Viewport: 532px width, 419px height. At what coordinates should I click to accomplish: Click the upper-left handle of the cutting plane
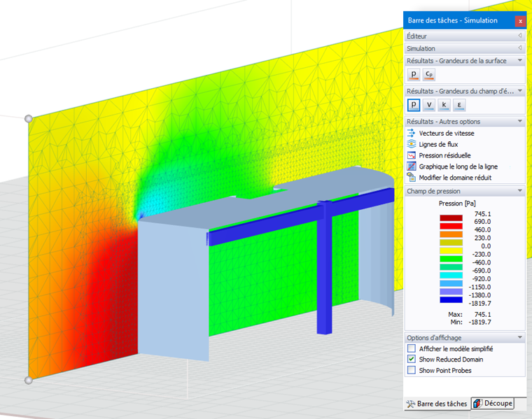[29, 119]
